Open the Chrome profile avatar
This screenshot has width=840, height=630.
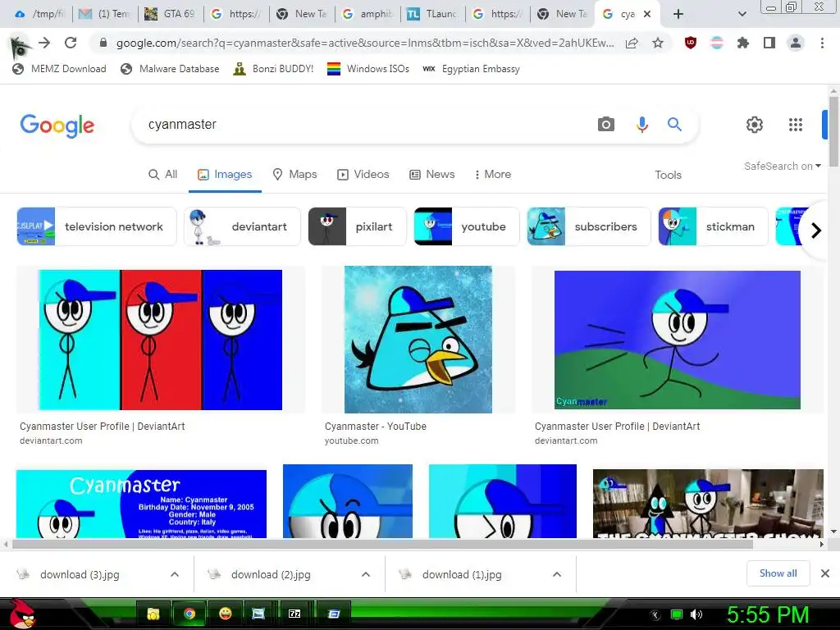click(x=796, y=43)
